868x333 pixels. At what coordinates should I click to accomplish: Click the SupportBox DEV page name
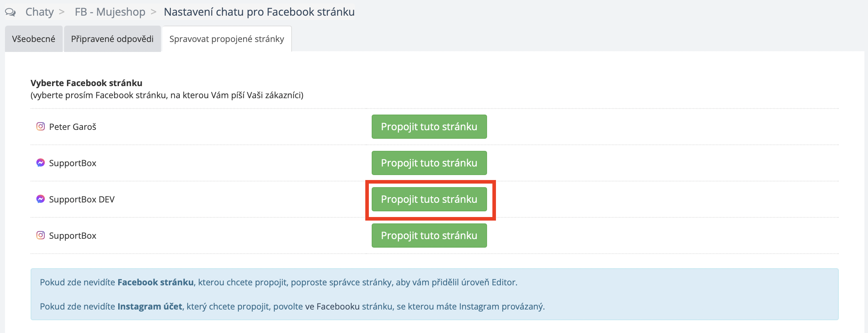click(x=82, y=200)
